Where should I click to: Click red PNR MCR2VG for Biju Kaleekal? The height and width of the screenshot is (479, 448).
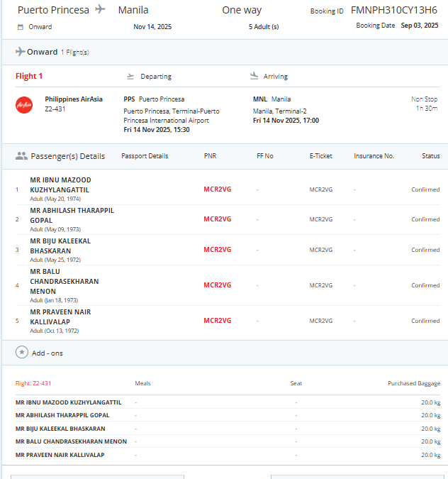click(218, 250)
